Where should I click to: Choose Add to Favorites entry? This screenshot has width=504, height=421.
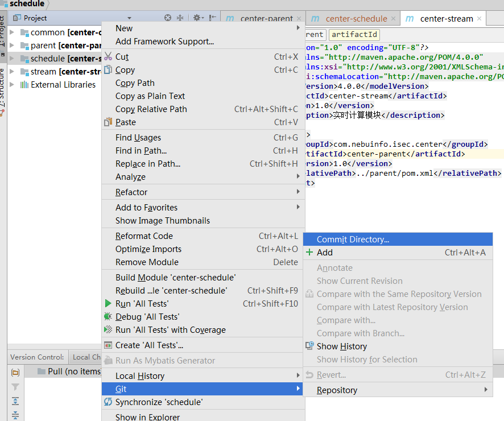[203, 207]
